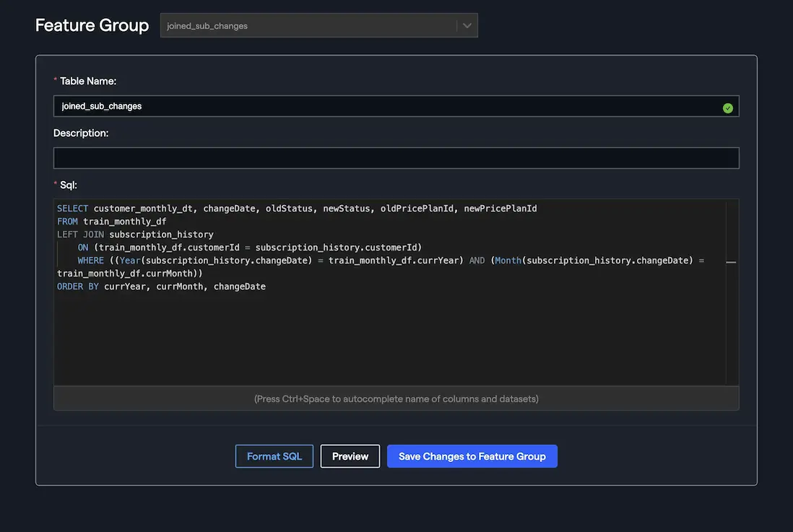Click the Year function in the WHERE clause
The image size is (793, 532).
(129, 261)
